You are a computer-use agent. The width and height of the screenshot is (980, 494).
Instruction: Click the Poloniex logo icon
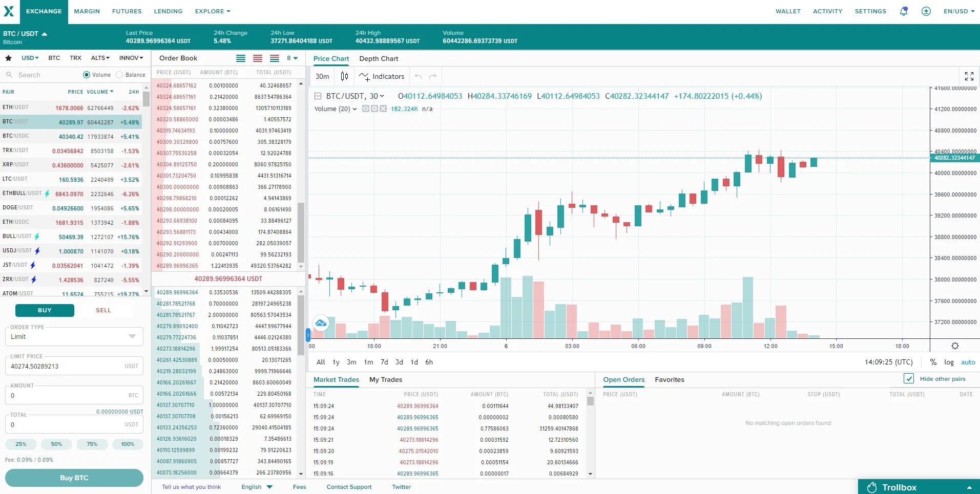(x=9, y=11)
